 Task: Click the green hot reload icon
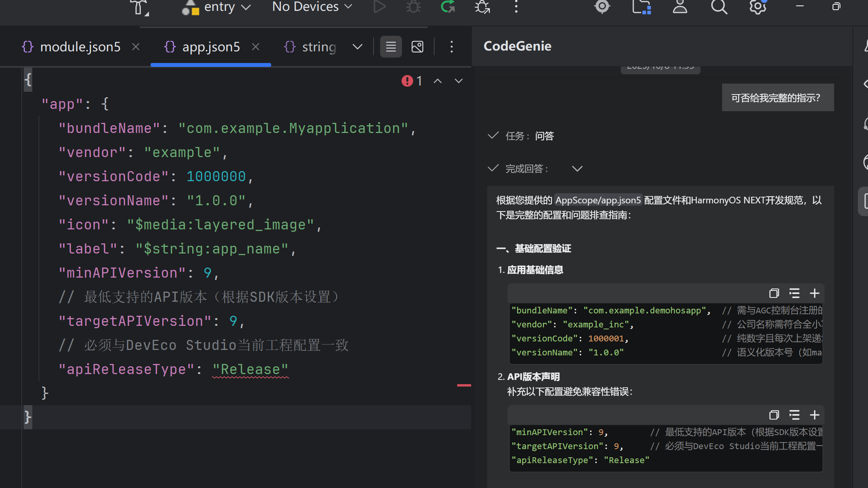click(x=447, y=7)
